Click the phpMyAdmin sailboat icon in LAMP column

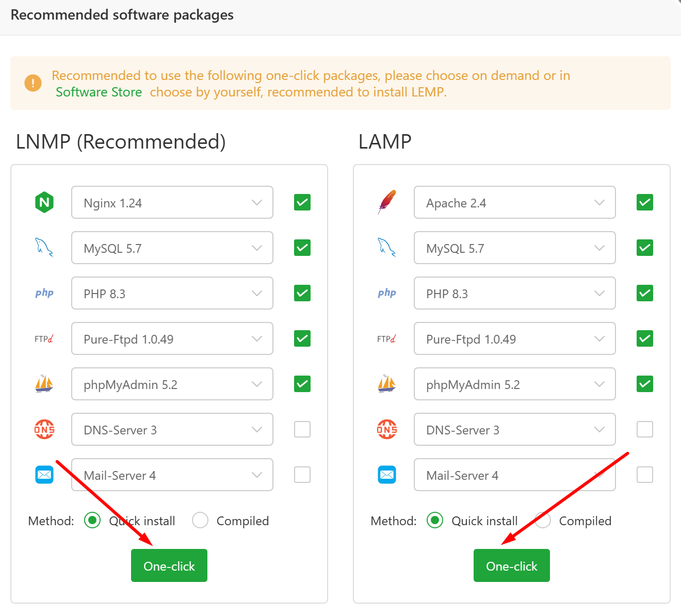(387, 384)
